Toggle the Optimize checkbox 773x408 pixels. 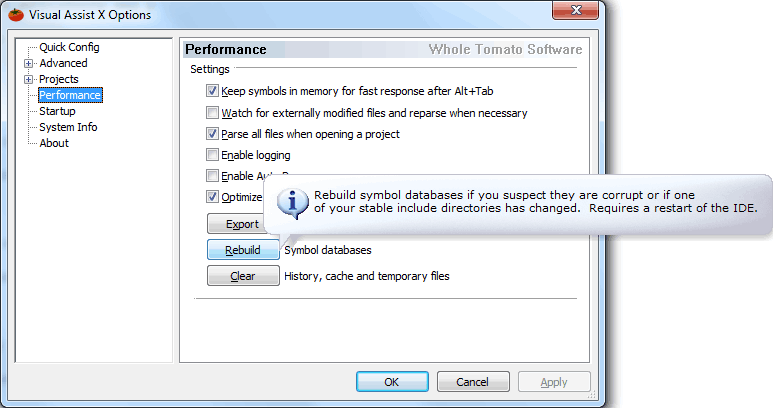pyautogui.click(x=212, y=197)
